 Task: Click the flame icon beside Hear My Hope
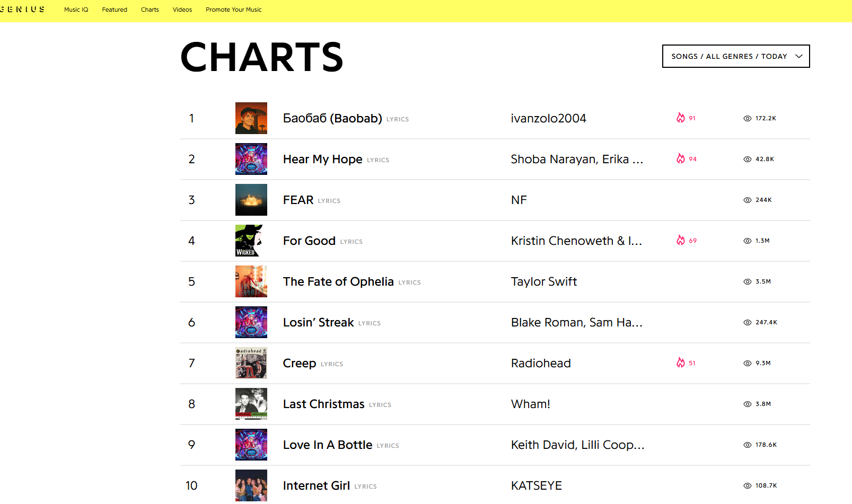tap(681, 159)
